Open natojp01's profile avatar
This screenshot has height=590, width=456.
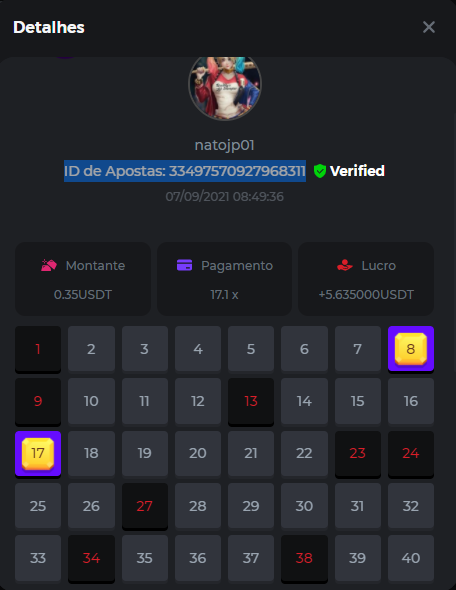[225, 88]
